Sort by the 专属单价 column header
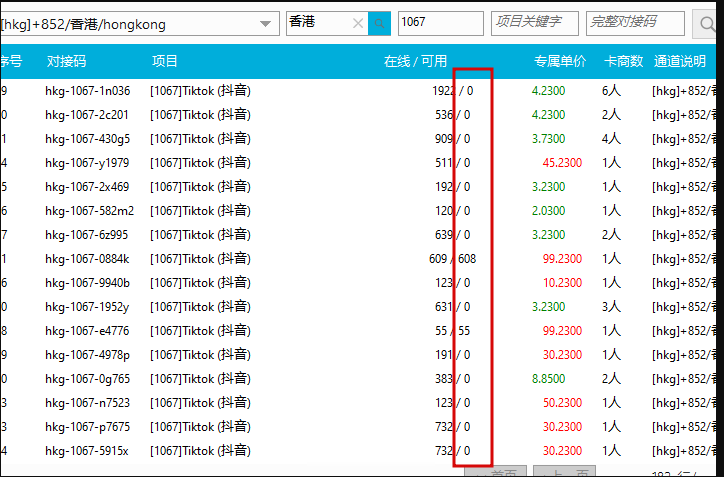Screen dimensions: 724x477 [560, 61]
